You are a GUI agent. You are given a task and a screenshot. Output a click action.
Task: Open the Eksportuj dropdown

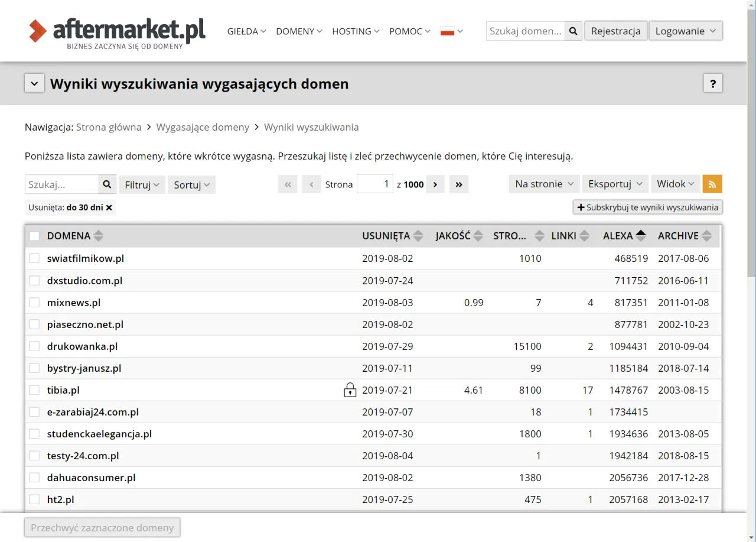pyautogui.click(x=615, y=184)
